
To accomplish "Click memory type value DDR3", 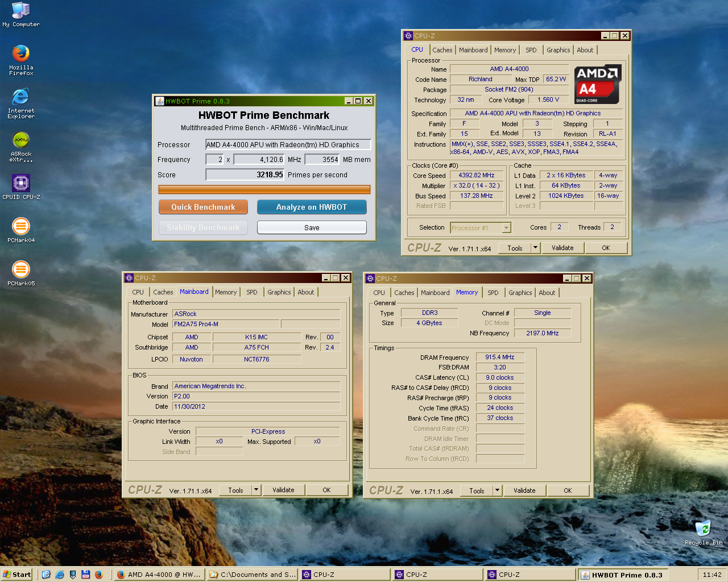I will (429, 313).
